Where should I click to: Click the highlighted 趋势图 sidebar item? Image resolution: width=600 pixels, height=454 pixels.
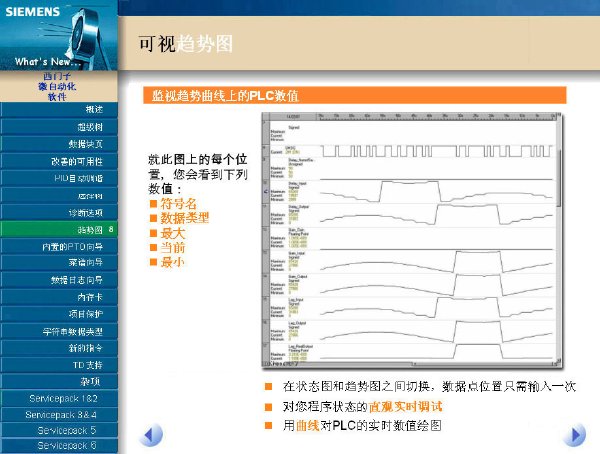[x=59, y=229]
